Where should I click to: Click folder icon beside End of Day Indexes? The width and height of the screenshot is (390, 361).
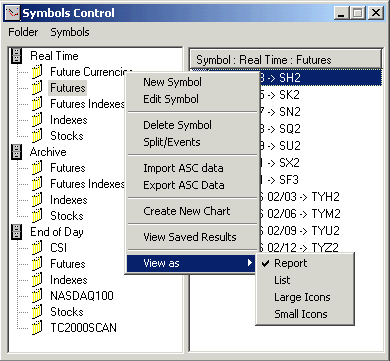[x=37, y=280]
